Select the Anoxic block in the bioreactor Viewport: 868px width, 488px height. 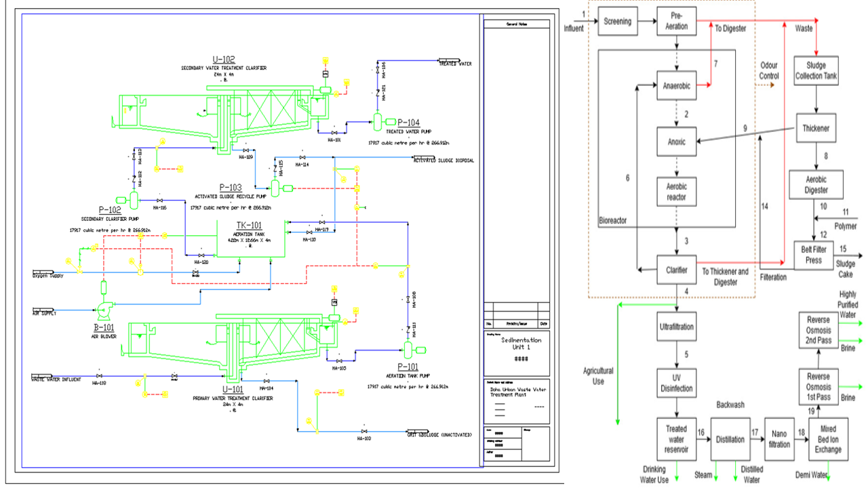(x=676, y=142)
